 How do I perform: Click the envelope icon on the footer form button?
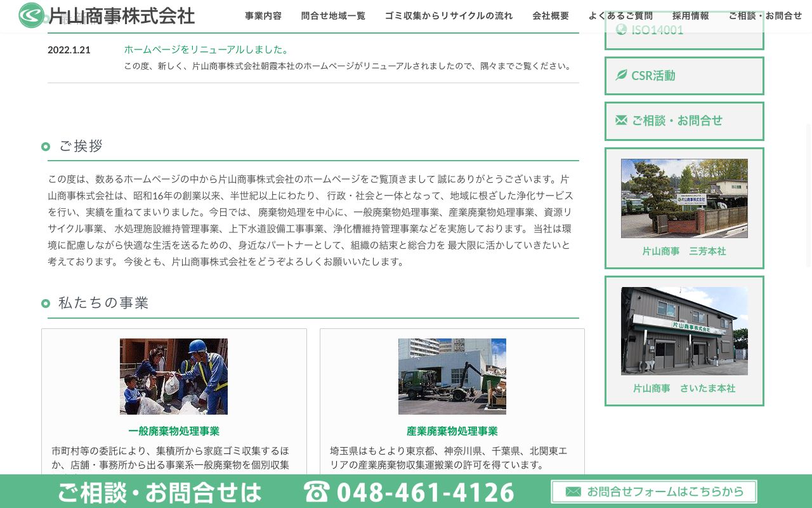pos(573,491)
